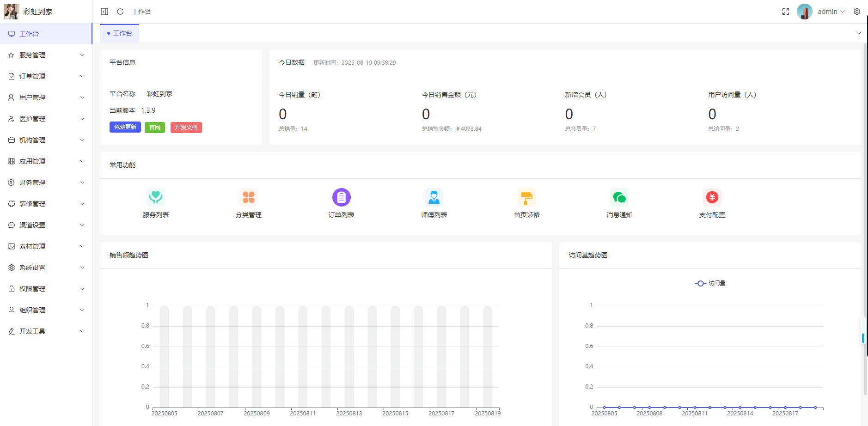This screenshot has width=868, height=426.
Task: Open the 订单列表 shortcut icon
Action: pos(341,197)
